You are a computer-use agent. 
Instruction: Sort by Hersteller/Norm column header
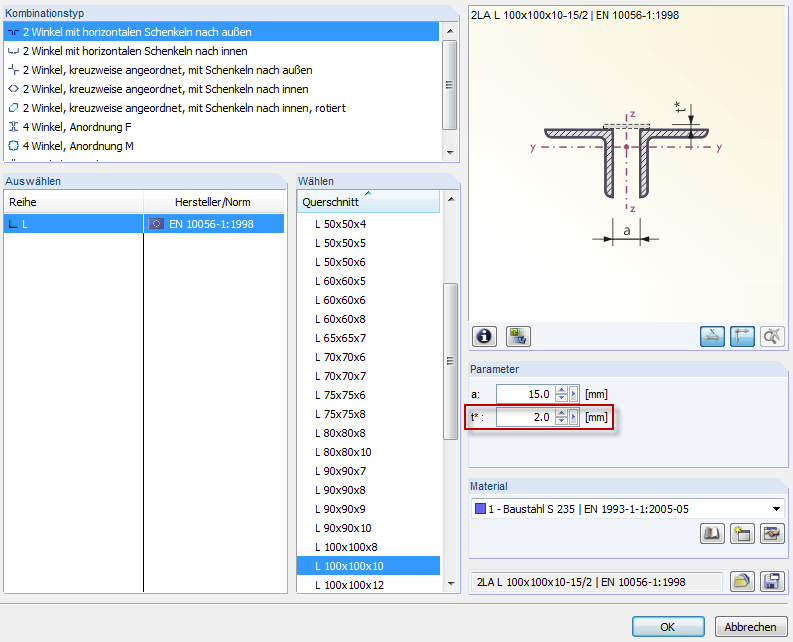tap(214, 202)
